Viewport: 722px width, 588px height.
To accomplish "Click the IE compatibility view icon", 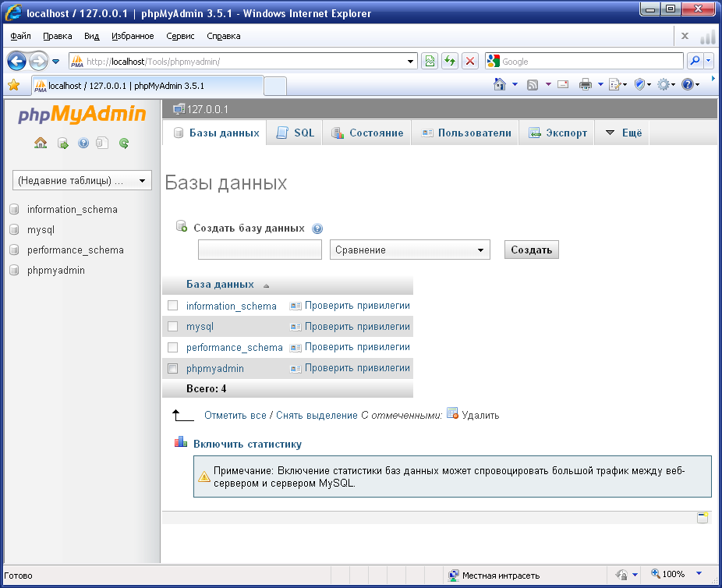I will click(430, 61).
